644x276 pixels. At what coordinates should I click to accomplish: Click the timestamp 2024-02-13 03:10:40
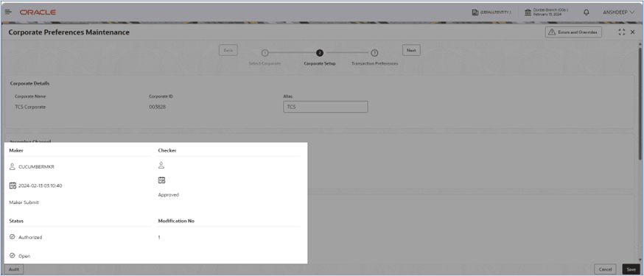point(41,185)
